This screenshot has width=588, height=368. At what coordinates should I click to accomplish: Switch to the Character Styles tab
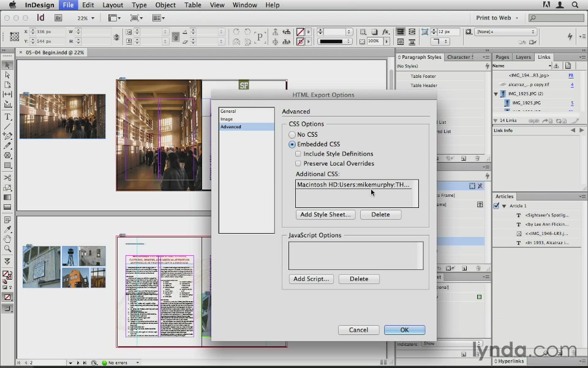[460, 57]
